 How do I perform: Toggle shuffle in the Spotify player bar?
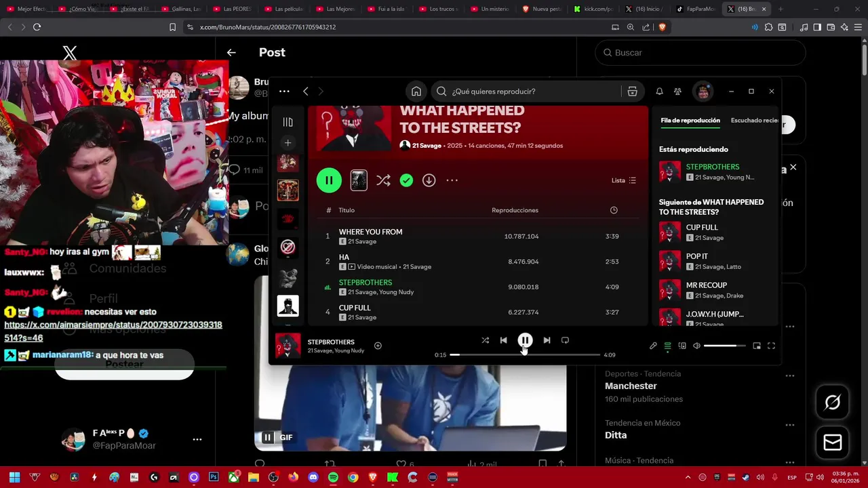pos(485,340)
